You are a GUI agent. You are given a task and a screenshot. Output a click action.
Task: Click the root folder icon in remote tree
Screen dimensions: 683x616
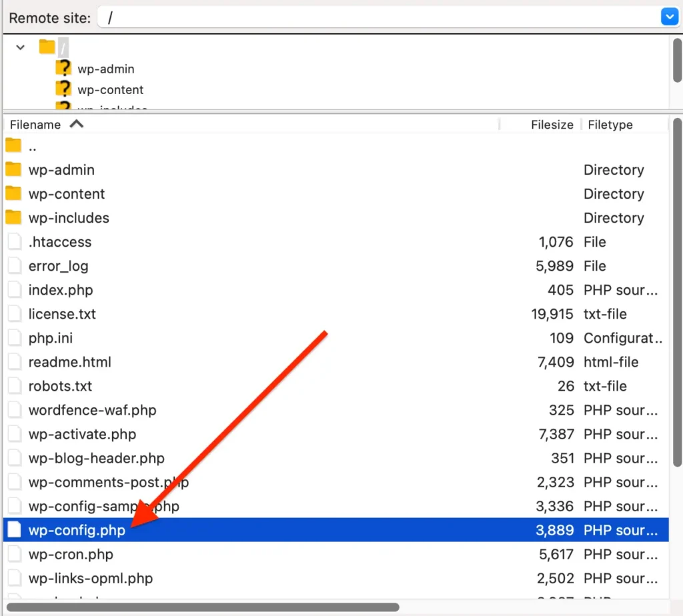[x=46, y=47]
